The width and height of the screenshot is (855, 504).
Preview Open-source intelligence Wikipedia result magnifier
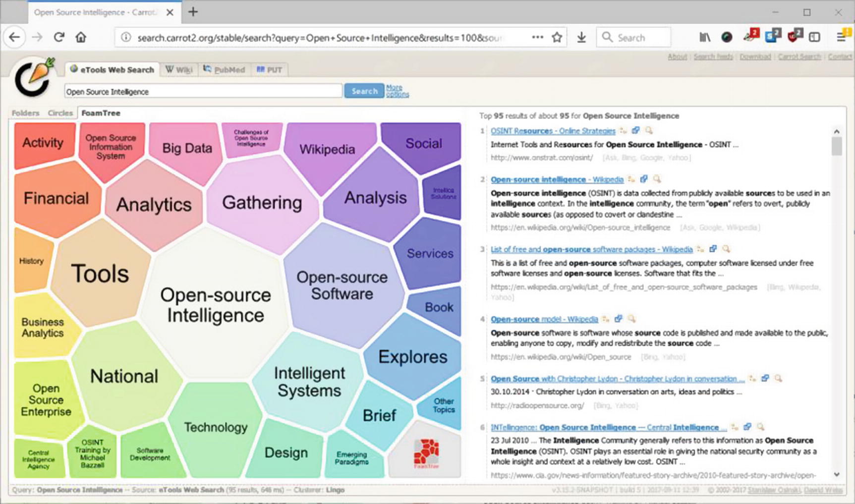[657, 179]
